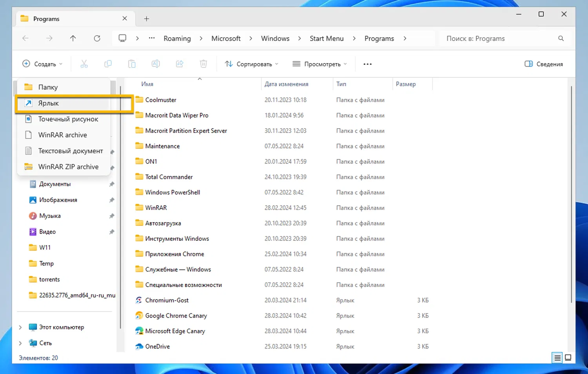Select the Windows PowerShell folder name

[172, 192]
